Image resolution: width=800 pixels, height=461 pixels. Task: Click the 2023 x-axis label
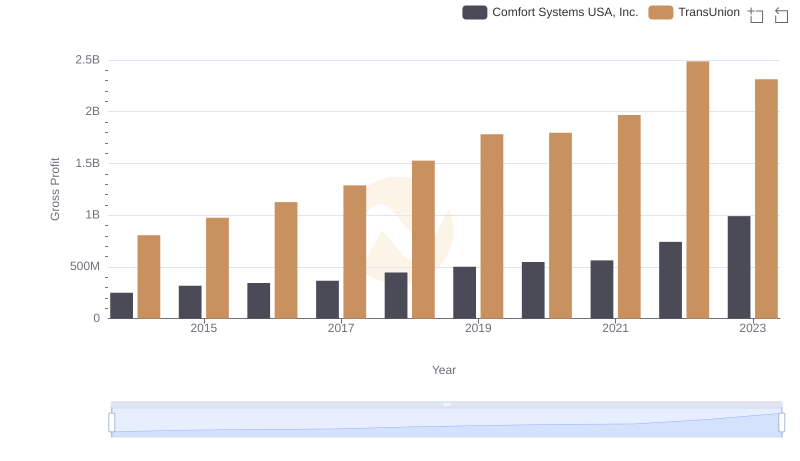[x=753, y=328]
